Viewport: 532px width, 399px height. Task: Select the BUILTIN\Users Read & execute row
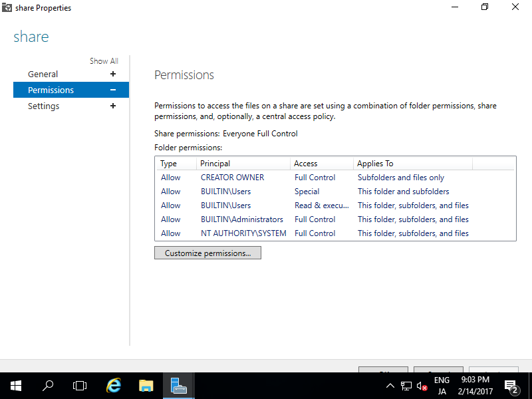point(335,205)
